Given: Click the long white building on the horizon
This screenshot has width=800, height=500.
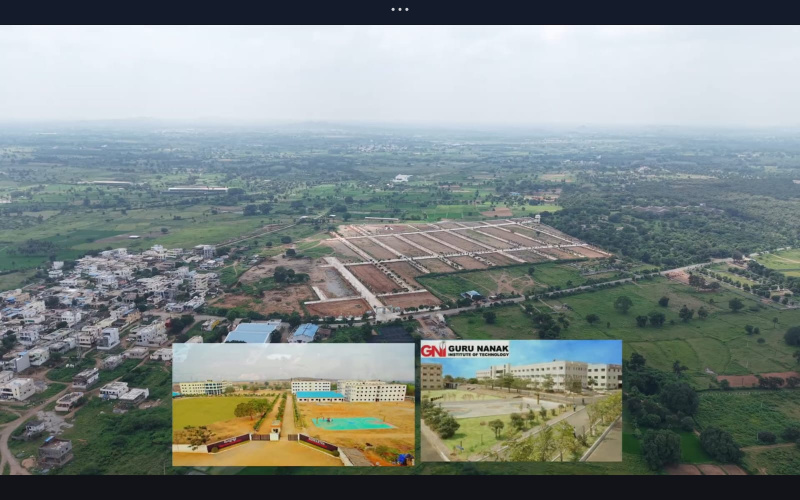Looking at the screenshot, I should (x=197, y=188).
